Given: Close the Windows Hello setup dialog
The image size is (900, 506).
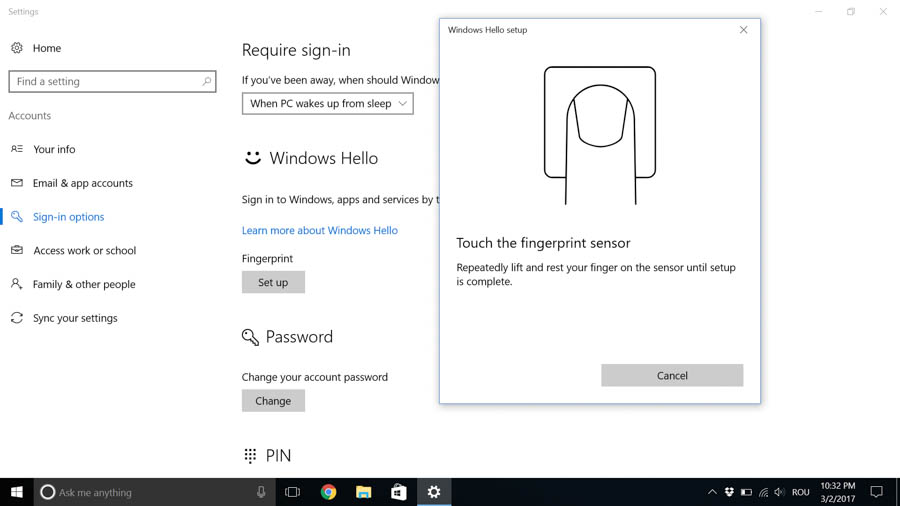Looking at the screenshot, I should (x=743, y=30).
